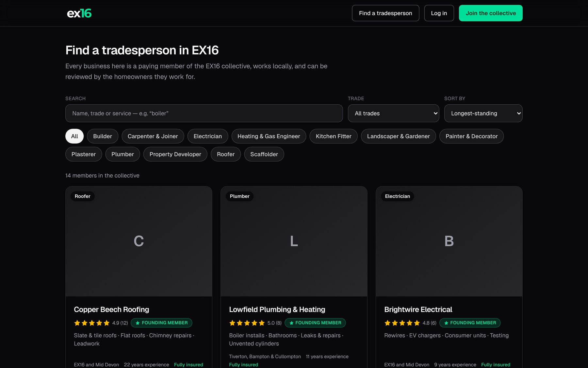Filter by Landscaper & Gardener chip
This screenshot has height=368, width=588.
point(398,136)
